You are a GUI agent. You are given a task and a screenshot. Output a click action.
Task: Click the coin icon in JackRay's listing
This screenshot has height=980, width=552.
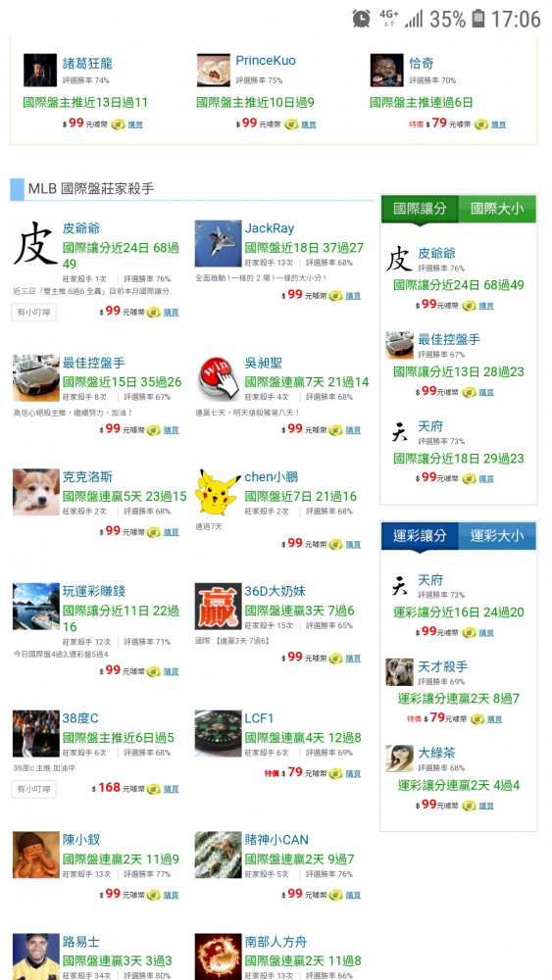coord(335,296)
